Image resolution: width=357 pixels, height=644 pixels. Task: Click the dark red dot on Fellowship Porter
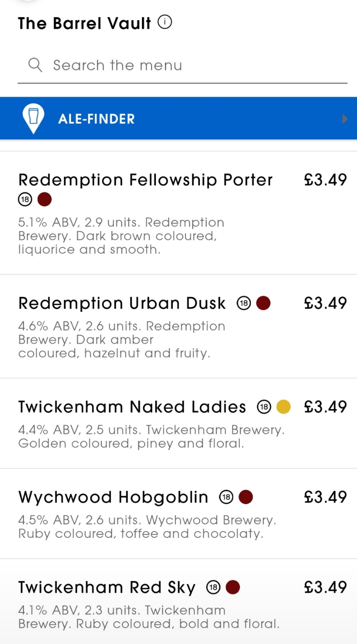pos(45,199)
